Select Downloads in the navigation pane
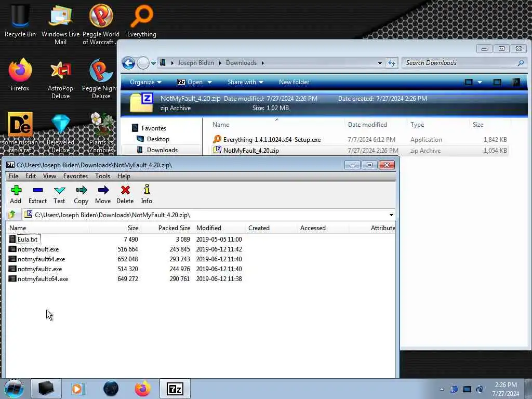Image resolution: width=532 pixels, height=399 pixels. coord(162,150)
